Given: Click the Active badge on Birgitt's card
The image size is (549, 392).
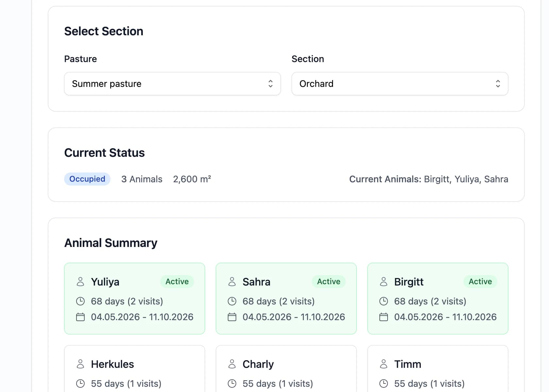Looking at the screenshot, I should click(480, 282).
